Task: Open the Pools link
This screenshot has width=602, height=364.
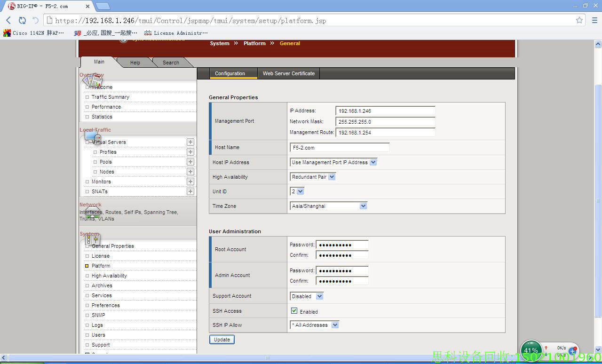Action: point(106,162)
